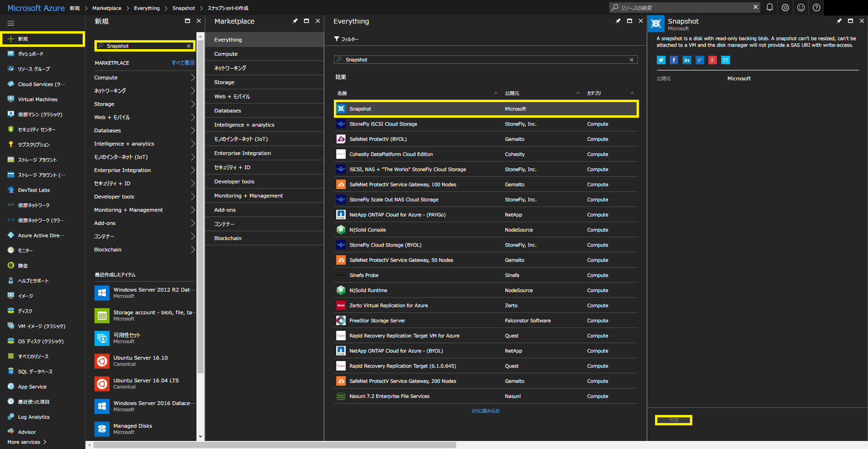The height and width of the screenshot is (449, 868).
Task: Click the Virtual Machines sidebar icon
Action: [11, 99]
